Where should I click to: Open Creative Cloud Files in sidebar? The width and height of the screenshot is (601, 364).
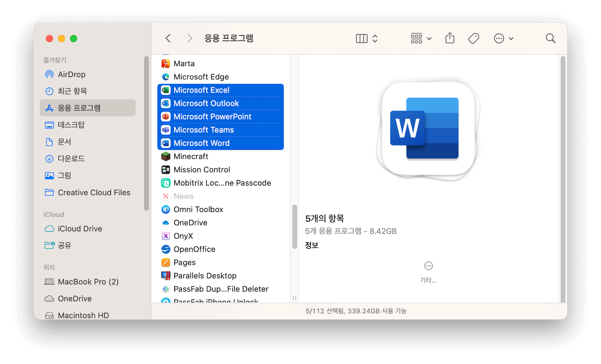tap(88, 192)
